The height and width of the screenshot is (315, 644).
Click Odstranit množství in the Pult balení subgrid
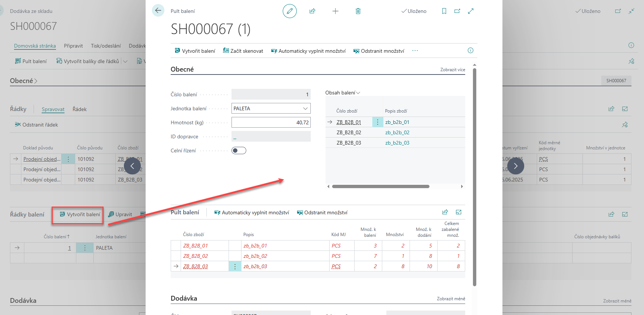click(x=322, y=212)
